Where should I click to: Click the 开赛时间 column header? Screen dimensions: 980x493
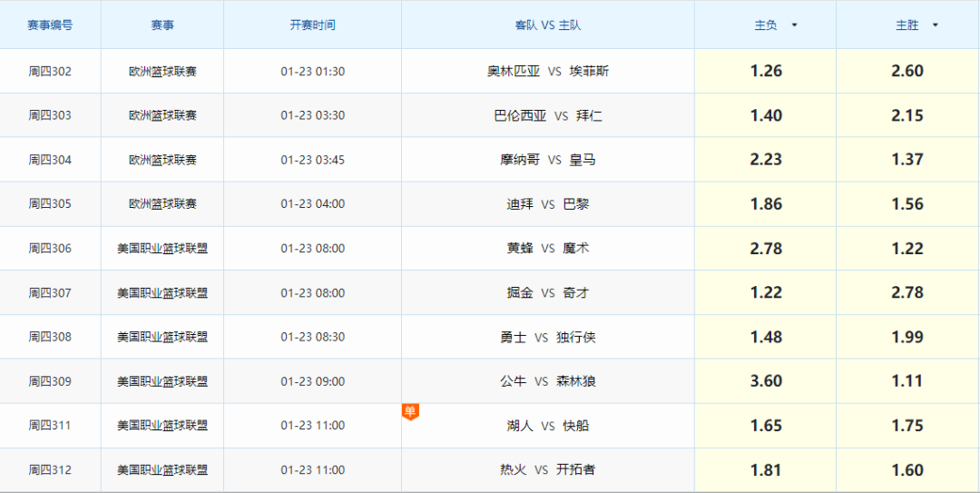click(312, 25)
